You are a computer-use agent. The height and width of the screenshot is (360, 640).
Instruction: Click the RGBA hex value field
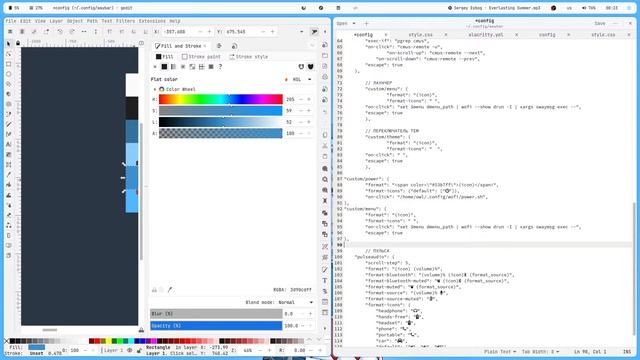pos(301,289)
